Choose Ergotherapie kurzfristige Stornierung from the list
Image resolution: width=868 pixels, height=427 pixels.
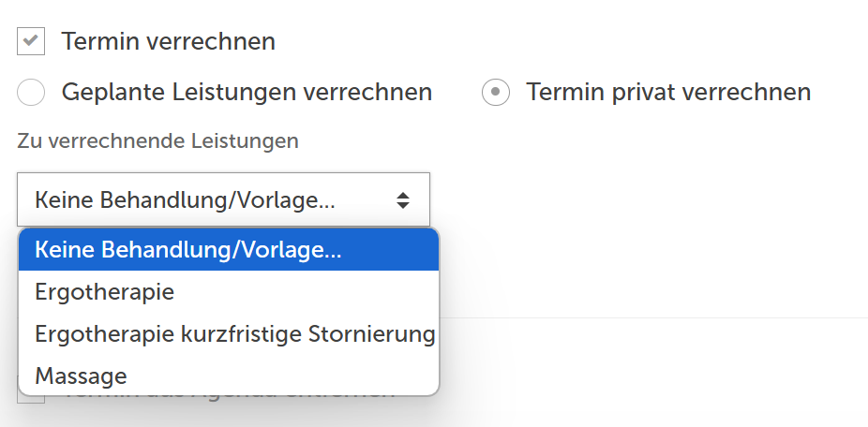[x=229, y=334]
